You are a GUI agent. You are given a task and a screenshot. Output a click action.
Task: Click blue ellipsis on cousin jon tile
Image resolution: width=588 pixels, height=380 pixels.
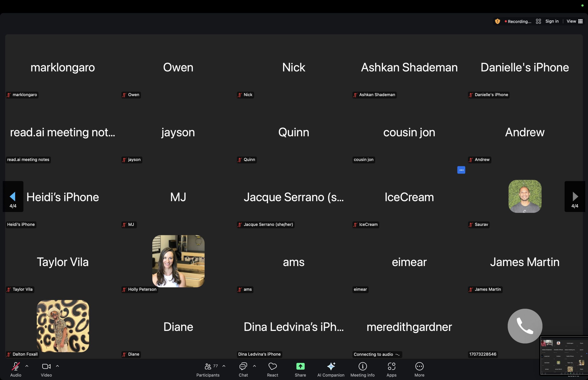[461, 170]
